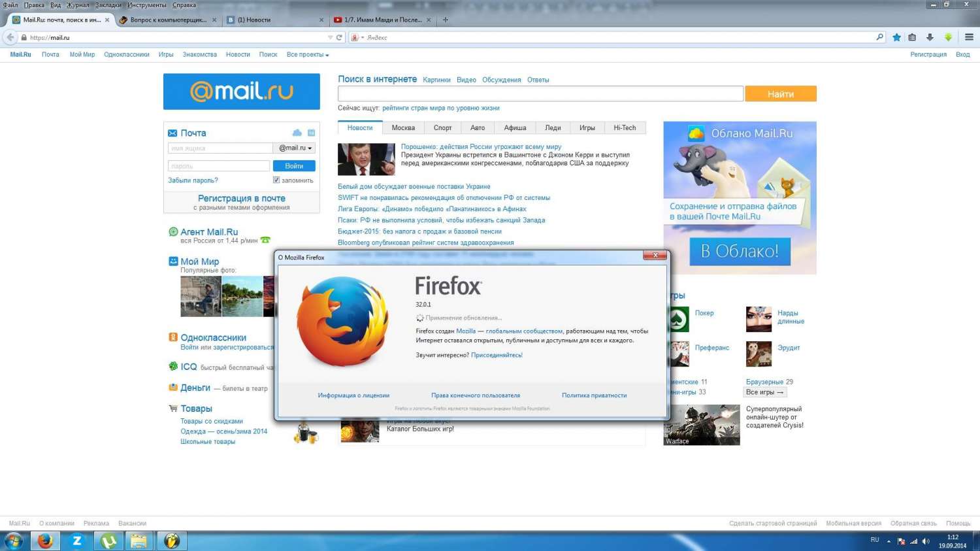Open uTorrent from the taskbar

[108, 541]
